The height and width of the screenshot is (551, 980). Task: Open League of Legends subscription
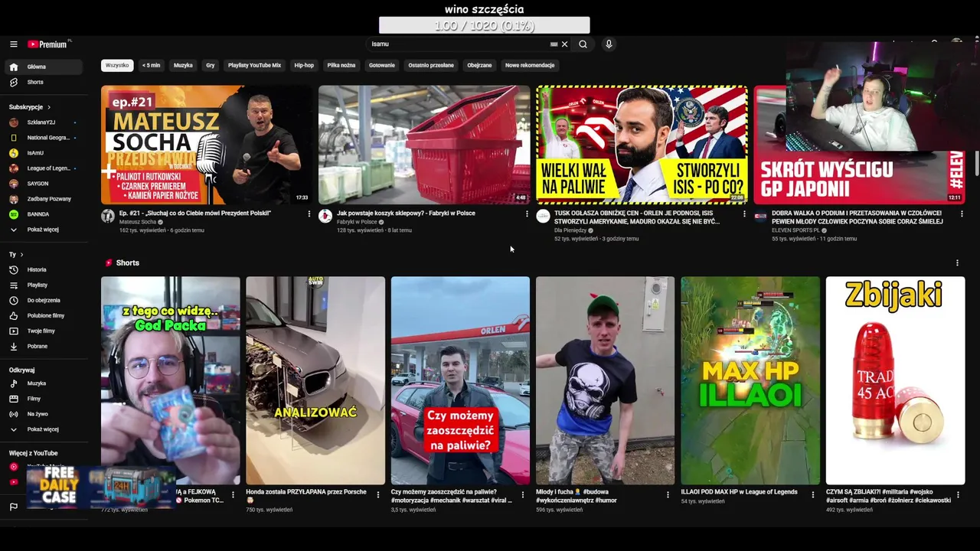coord(44,168)
